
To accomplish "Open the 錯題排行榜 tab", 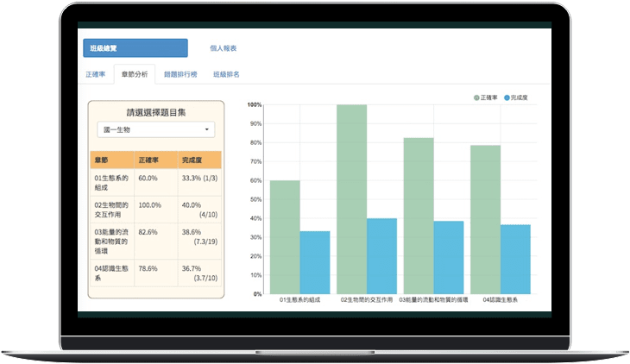I will 180,74.
